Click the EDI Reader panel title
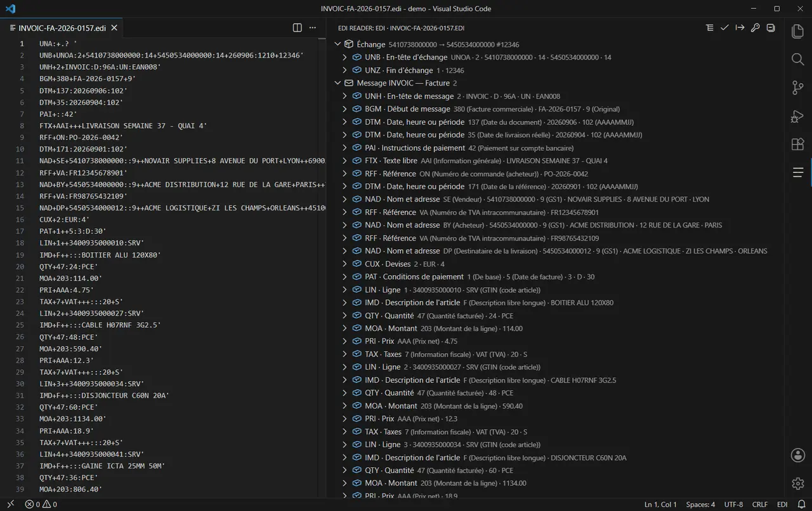 (401, 28)
